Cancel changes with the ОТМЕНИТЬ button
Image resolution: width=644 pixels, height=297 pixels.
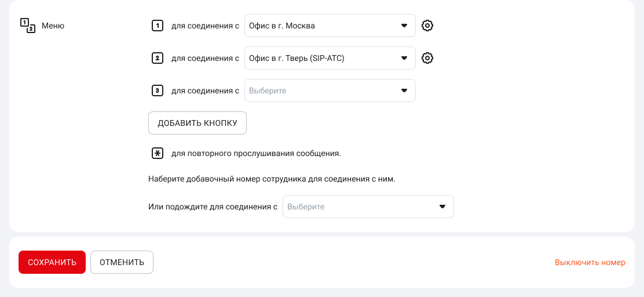click(x=122, y=262)
